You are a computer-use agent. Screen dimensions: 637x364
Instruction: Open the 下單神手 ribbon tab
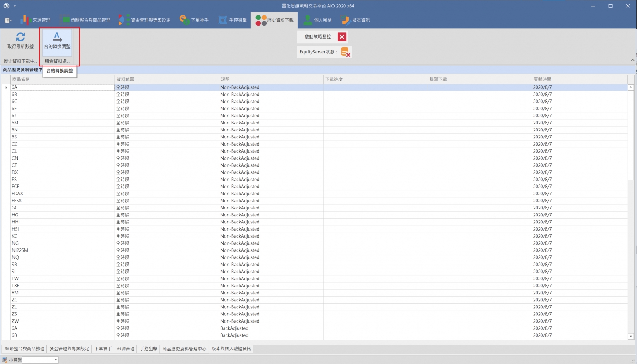(194, 20)
